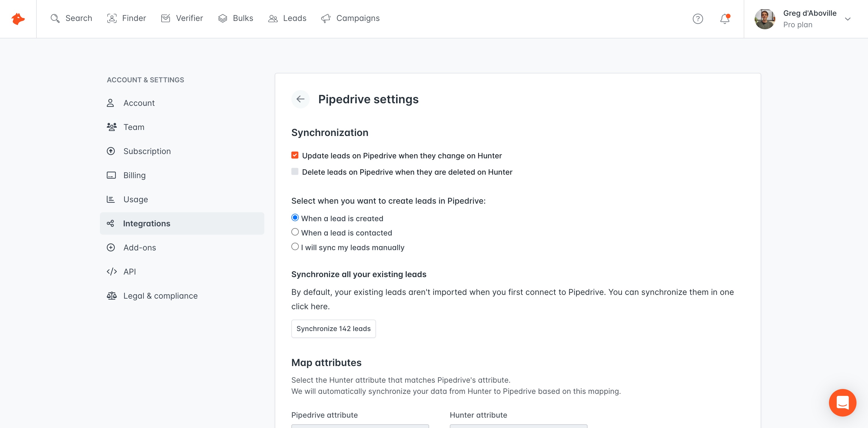Click the API code brackets icon
This screenshot has width=868, height=428.
112,271
